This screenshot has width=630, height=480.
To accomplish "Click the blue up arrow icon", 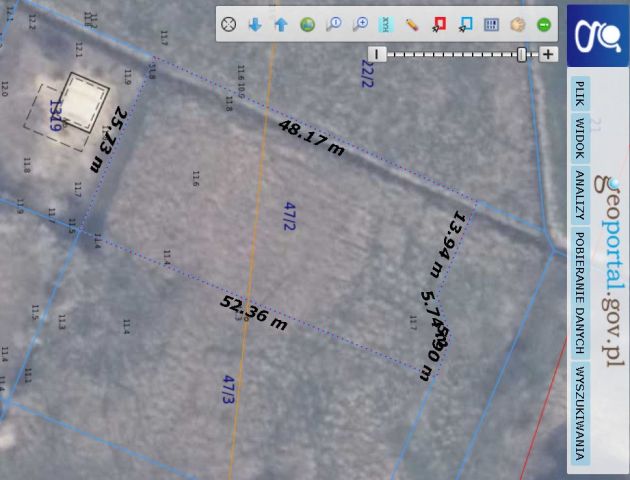I will coord(281,24).
